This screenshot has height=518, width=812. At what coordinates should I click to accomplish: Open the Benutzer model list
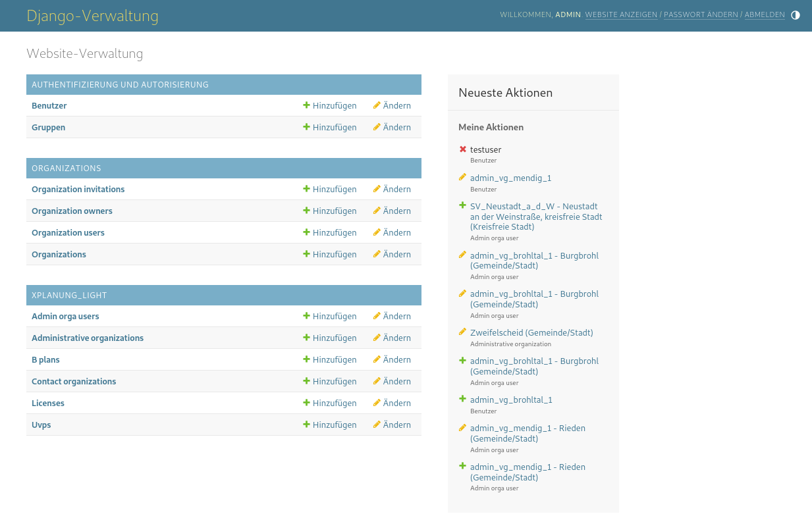(49, 105)
